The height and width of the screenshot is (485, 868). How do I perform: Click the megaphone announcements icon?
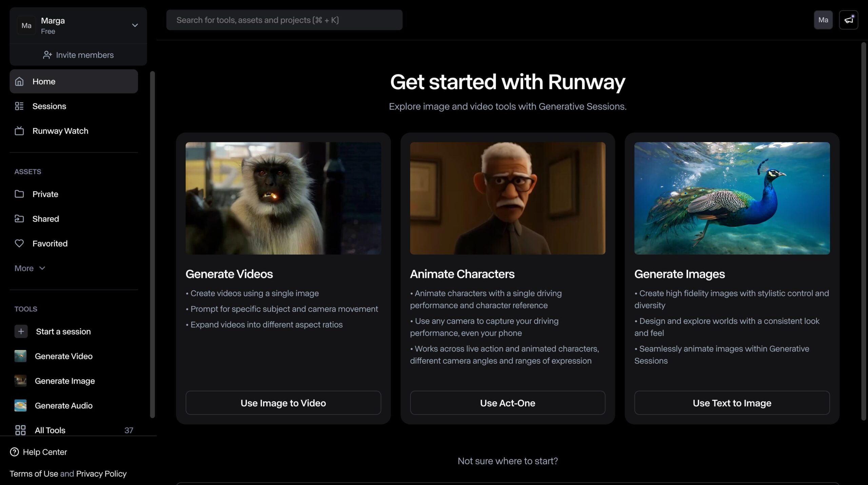(x=848, y=20)
